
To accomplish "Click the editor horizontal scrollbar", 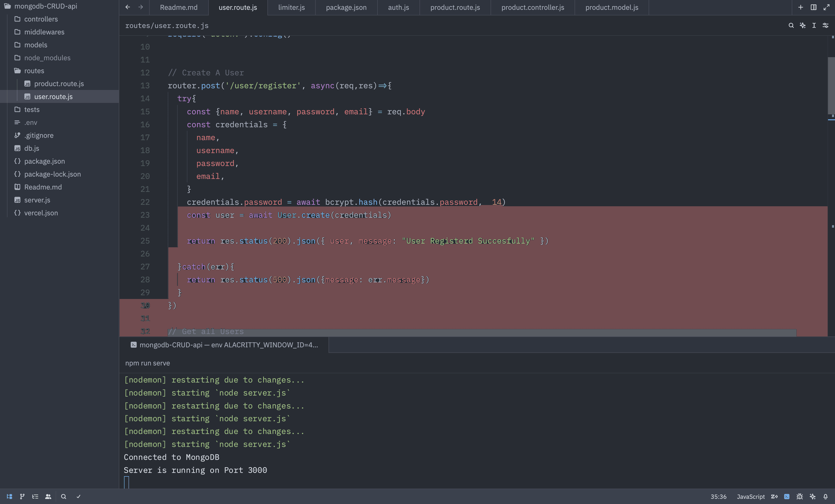I will 482,333.
